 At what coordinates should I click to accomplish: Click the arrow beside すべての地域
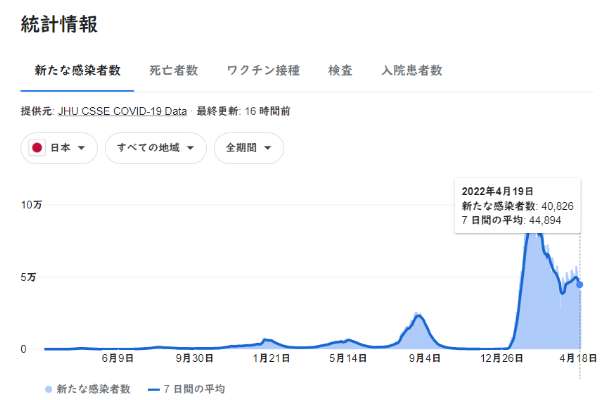pyautogui.click(x=189, y=148)
